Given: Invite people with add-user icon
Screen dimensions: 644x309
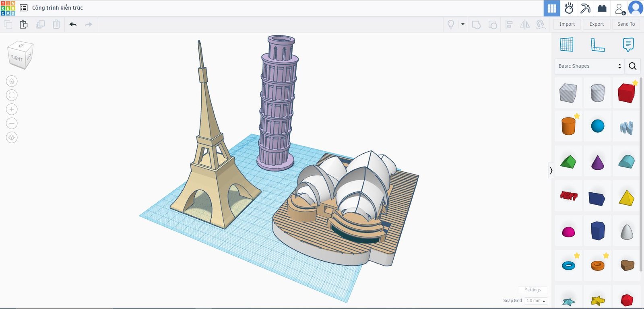Looking at the screenshot, I should tap(620, 8).
